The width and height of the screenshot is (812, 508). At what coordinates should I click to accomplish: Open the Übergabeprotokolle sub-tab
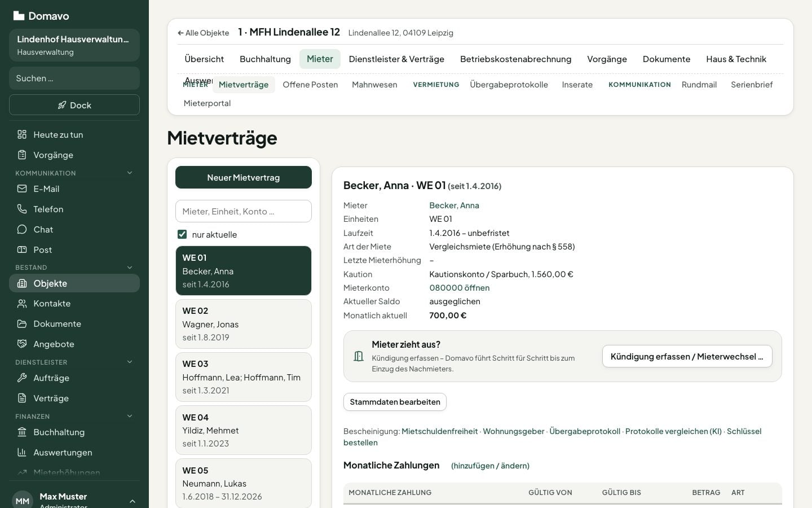[x=509, y=85]
